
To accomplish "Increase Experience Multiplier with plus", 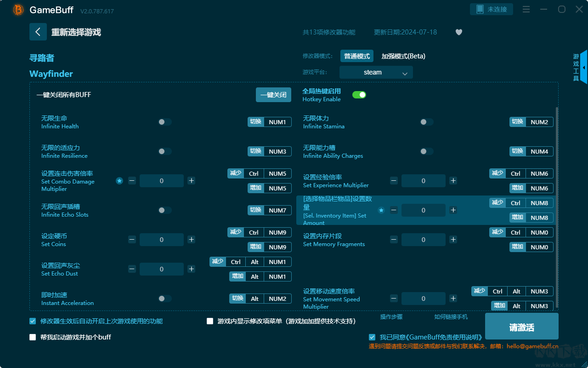I will point(453,181).
